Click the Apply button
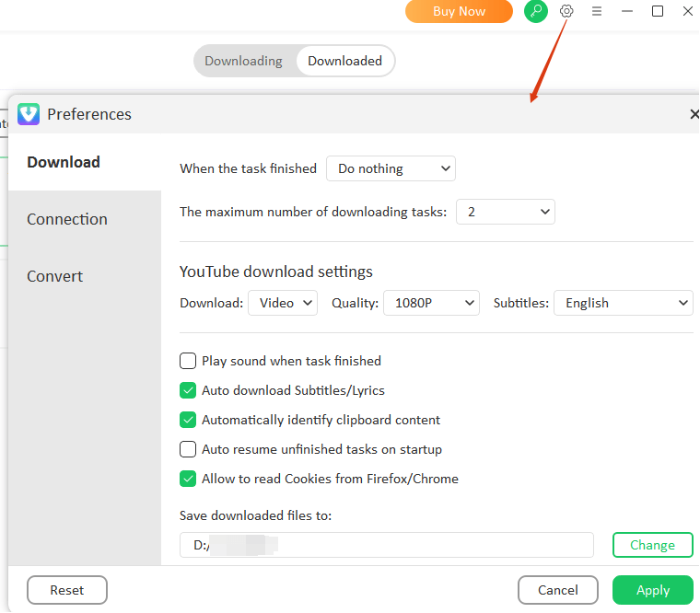The height and width of the screenshot is (613, 700). 652,590
